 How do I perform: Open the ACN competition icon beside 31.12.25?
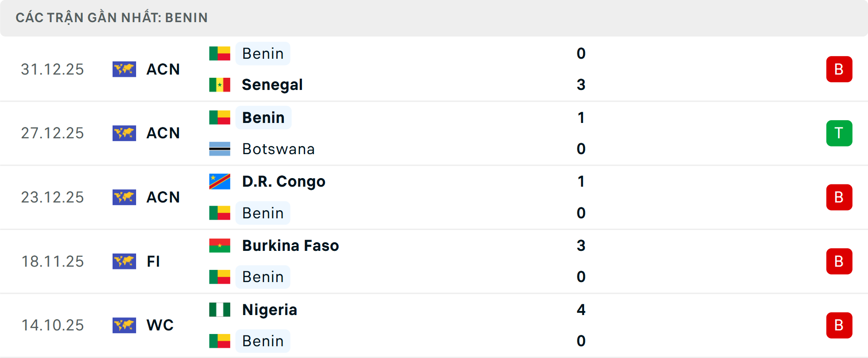tap(124, 69)
